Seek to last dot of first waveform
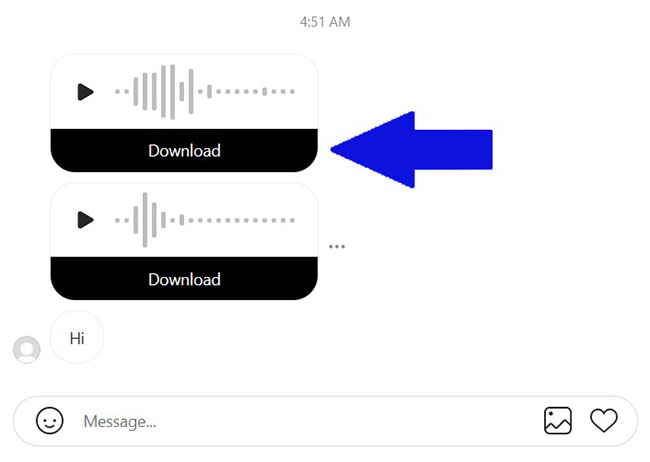650x462 pixels. (x=292, y=92)
